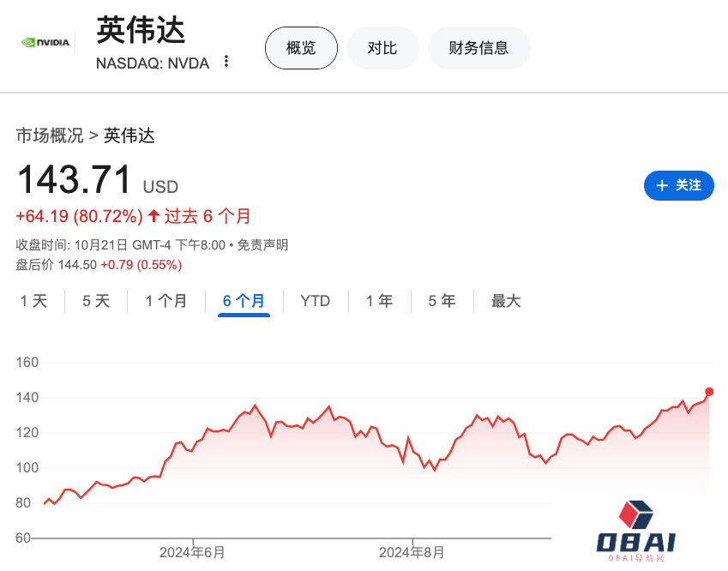Select the 5 年 time range
The image size is (728, 571).
[x=442, y=301]
